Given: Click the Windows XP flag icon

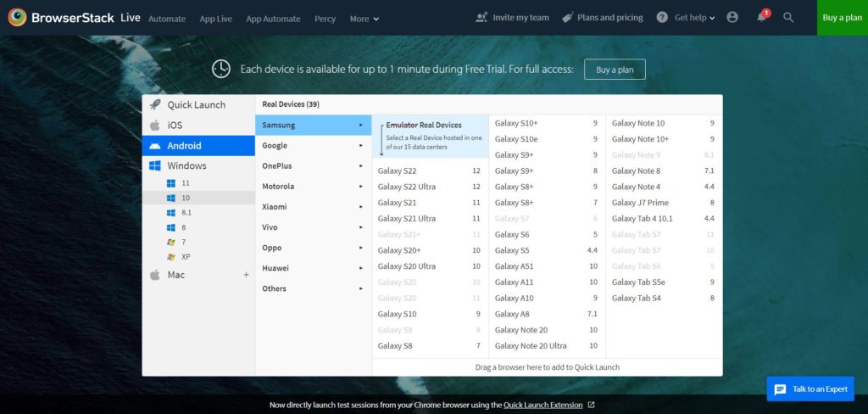Looking at the screenshot, I should click(x=171, y=257).
